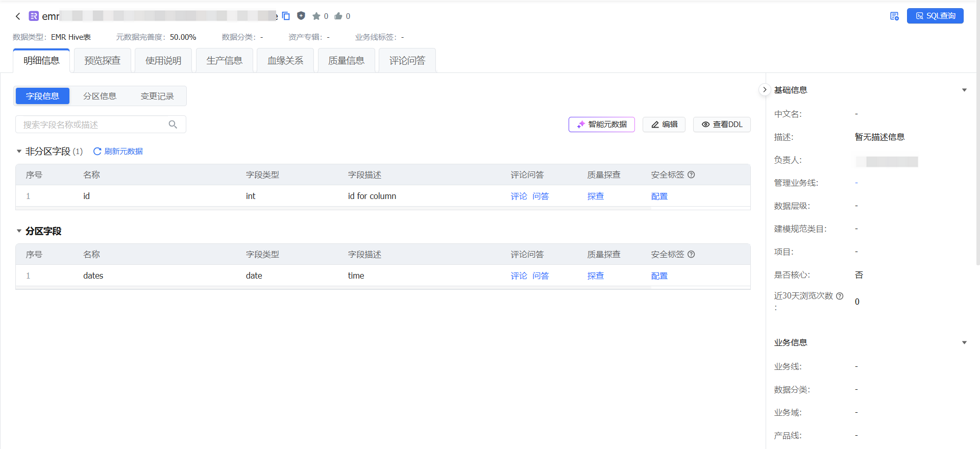Click help icon next to first 安全标签 header
The height and width of the screenshot is (449, 980).
[x=691, y=174]
